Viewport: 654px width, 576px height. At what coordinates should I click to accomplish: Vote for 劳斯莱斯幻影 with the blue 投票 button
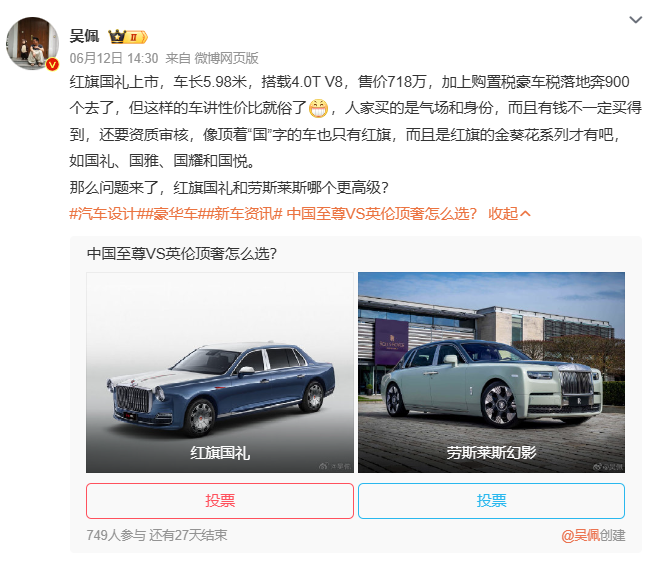(491, 501)
